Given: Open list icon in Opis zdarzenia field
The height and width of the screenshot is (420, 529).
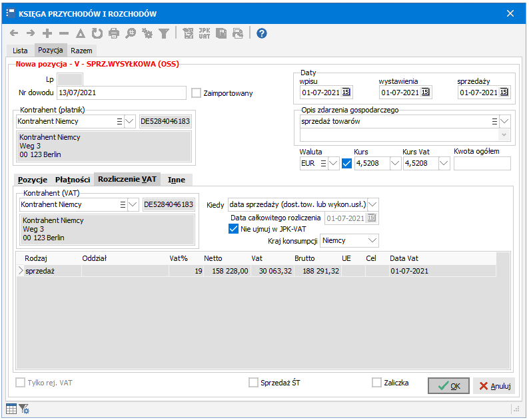Looking at the screenshot, I should 494,121.
